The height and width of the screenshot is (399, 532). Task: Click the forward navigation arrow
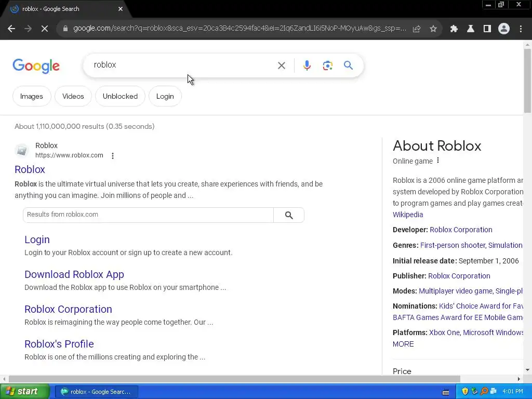[28, 29]
